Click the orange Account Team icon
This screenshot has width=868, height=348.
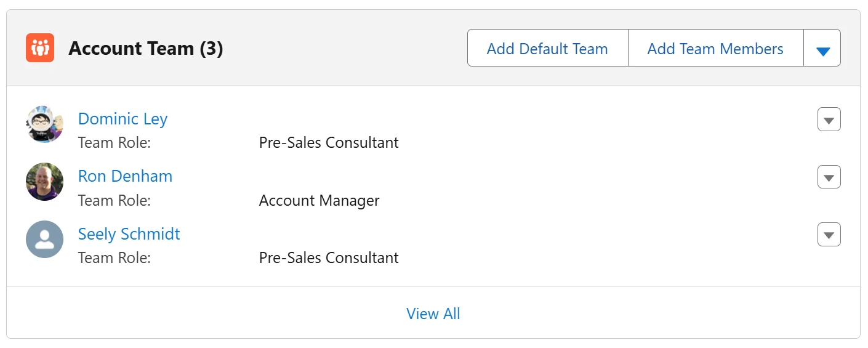pyautogui.click(x=40, y=48)
